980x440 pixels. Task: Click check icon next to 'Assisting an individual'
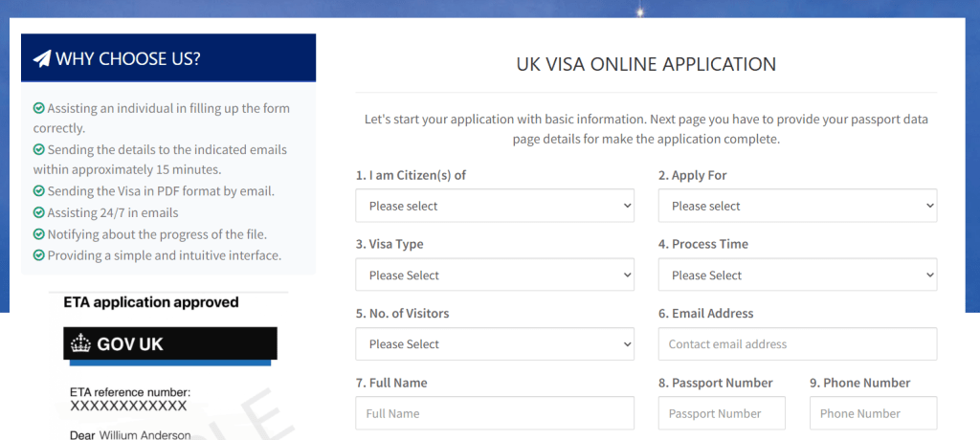point(39,108)
